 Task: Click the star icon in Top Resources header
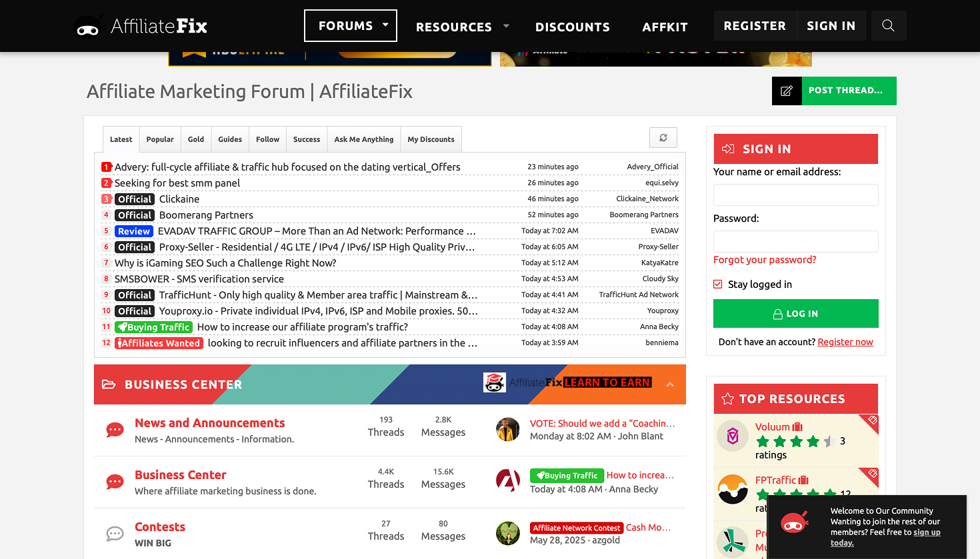tap(727, 399)
